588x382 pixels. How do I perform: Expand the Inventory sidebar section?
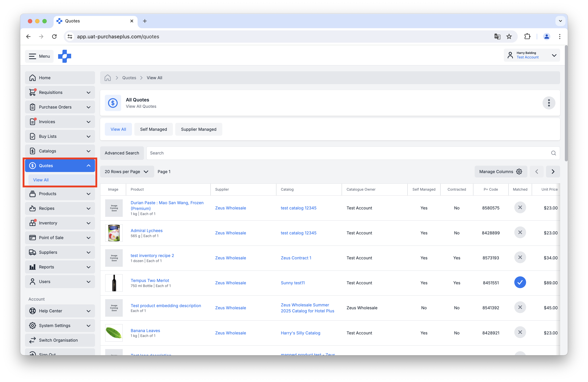[60, 223]
